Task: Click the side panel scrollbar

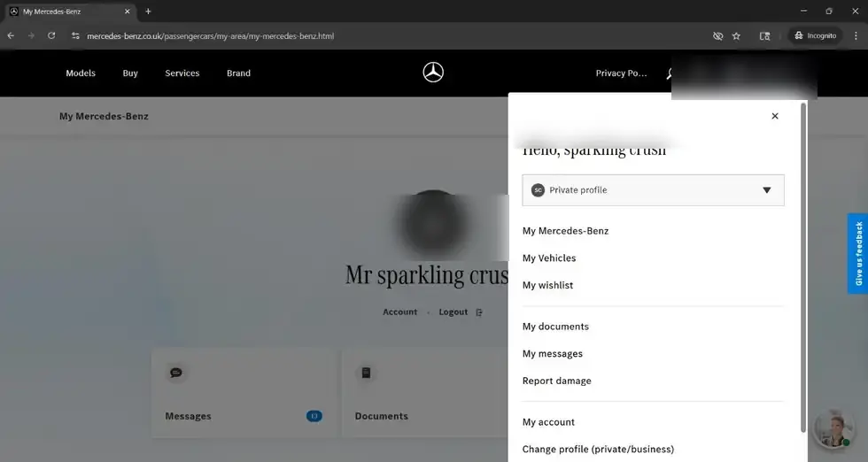Action: (x=803, y=266)
